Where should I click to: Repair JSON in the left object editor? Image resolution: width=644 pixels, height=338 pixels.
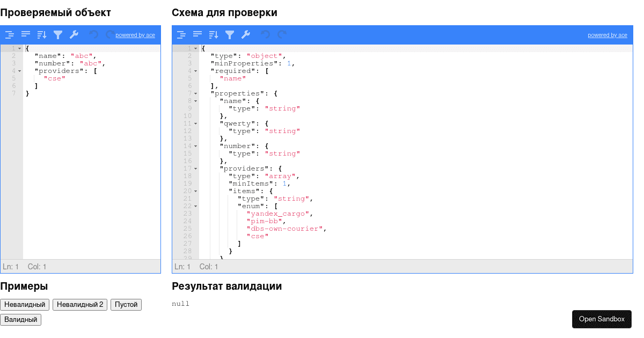[x=74, y=35]
